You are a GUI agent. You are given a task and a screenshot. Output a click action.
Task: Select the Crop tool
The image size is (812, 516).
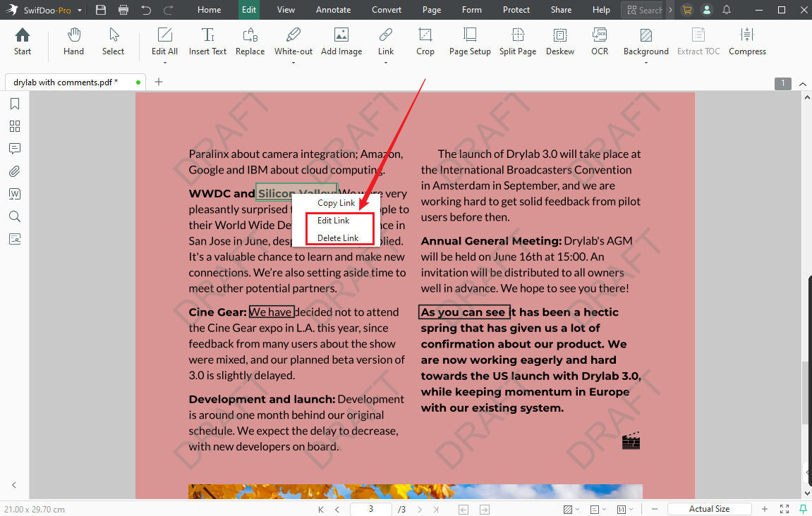[425, 42]
